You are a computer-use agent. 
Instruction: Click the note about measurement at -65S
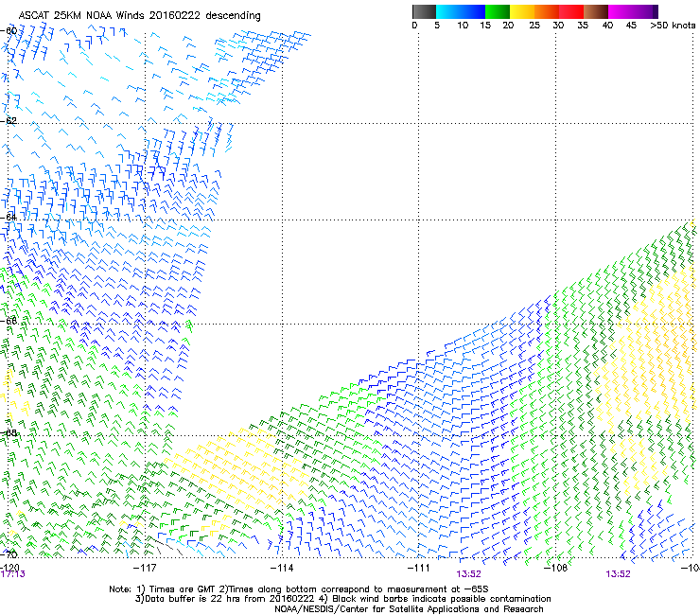click(x=356, y=589)
